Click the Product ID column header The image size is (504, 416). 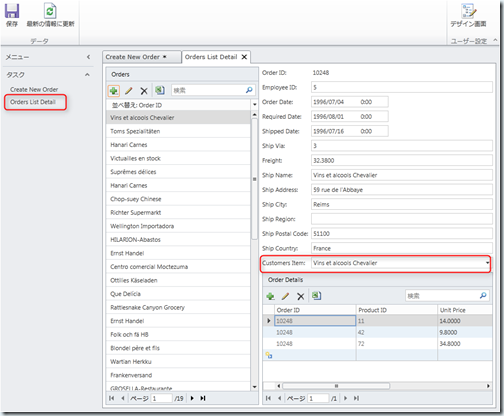pos(397,310)
